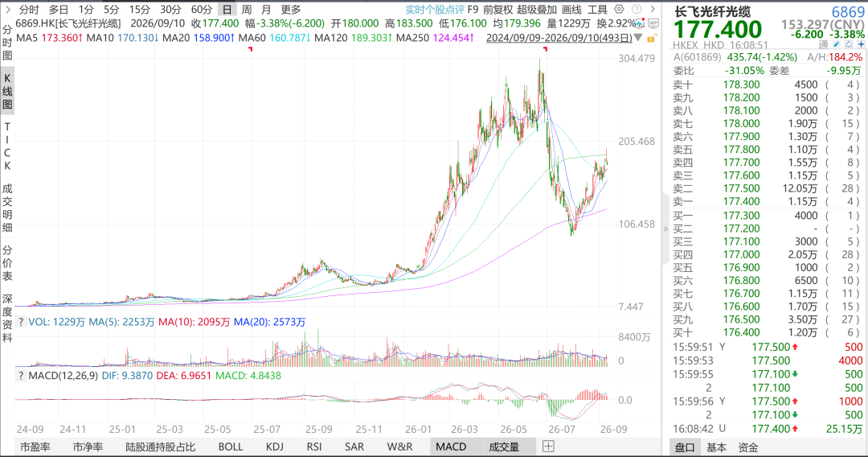Open date range dropdown triangle
Screen dimensions: 868x457
tap(638, 39)
